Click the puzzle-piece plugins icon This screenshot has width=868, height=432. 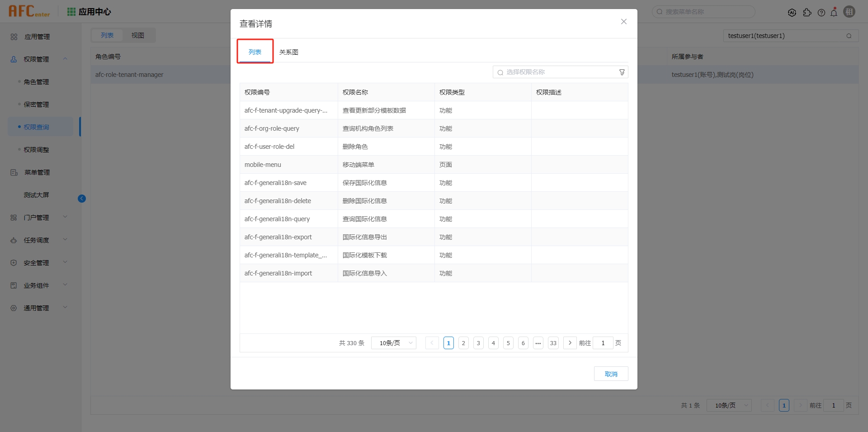tap(808, 12)
